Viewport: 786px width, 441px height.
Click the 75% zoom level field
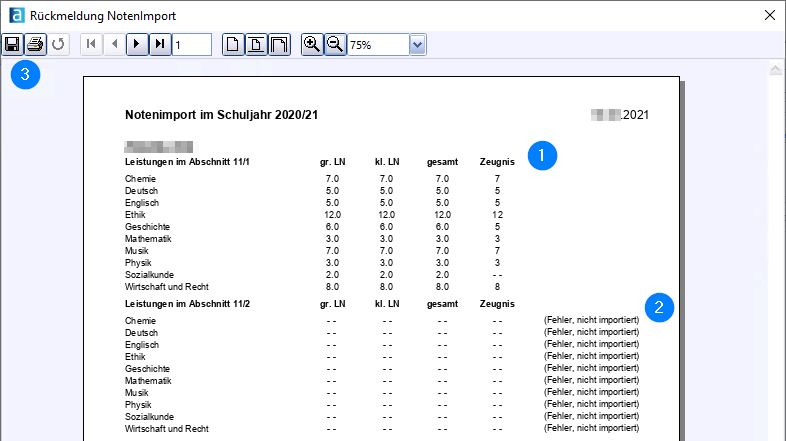tap(378, 45)
